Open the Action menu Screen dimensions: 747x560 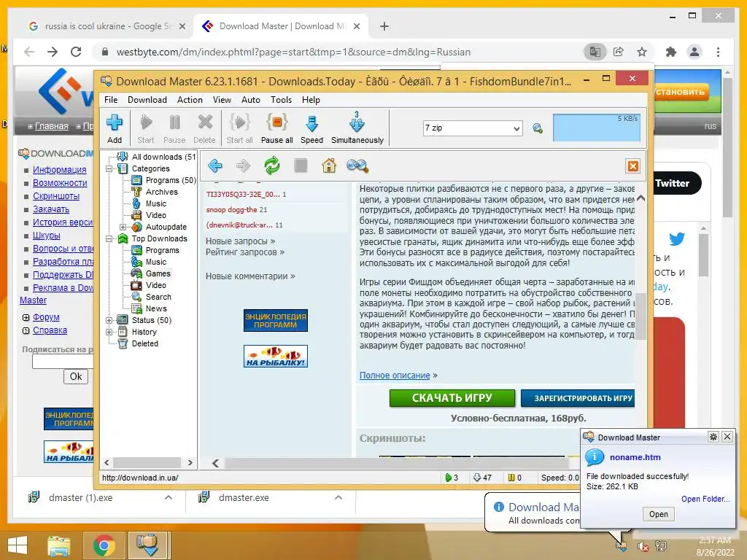pos(190,100)
